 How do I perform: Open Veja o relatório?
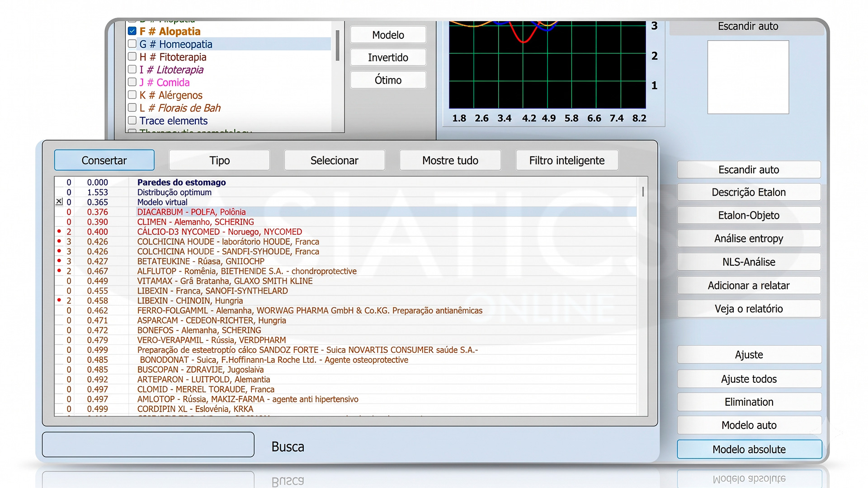tap(749, 309)
